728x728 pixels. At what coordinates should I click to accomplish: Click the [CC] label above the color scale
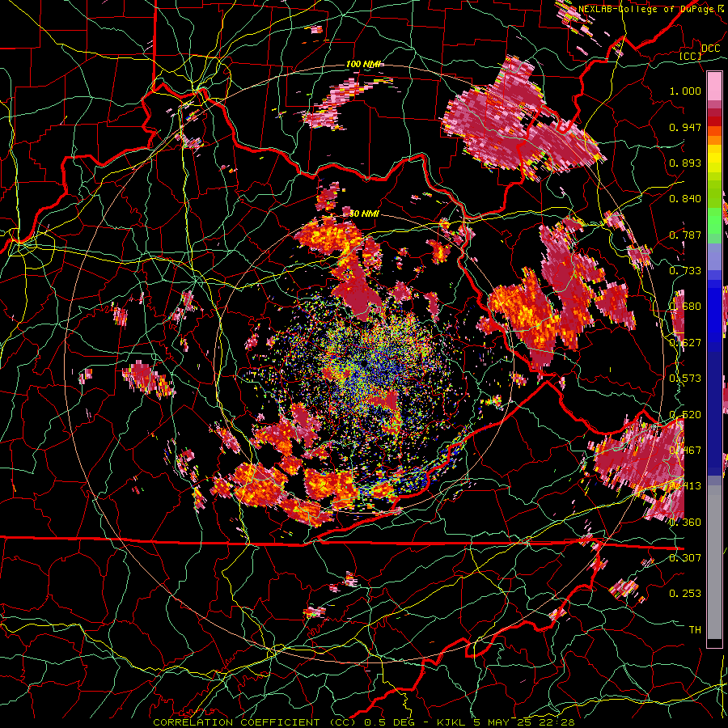(x=690, y=57)
